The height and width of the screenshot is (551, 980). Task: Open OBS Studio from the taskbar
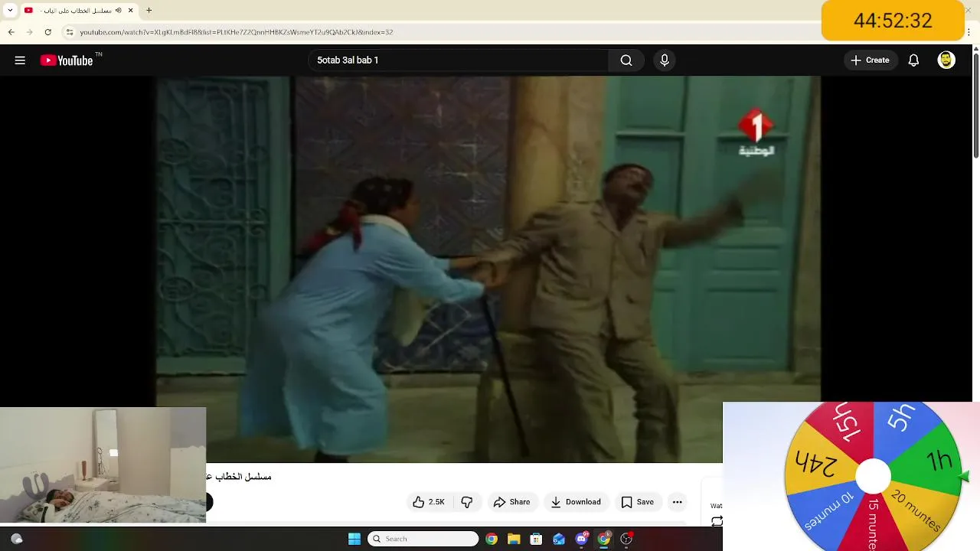626,539
